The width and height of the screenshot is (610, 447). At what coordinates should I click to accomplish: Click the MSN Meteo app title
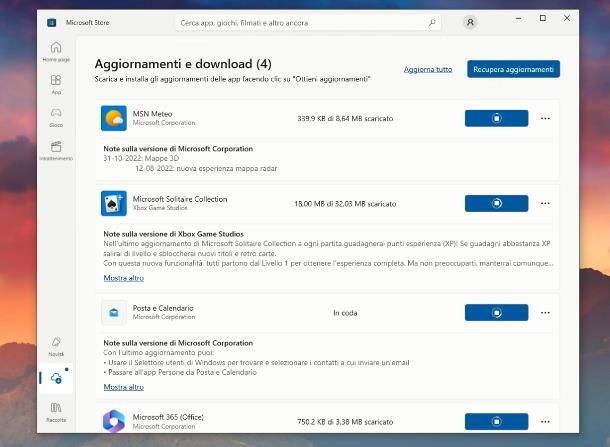click(x=152, y=114)
